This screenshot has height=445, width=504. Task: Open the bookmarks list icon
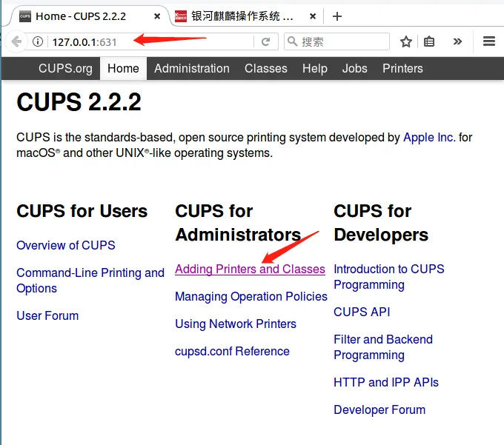click(x=430, y=42)
